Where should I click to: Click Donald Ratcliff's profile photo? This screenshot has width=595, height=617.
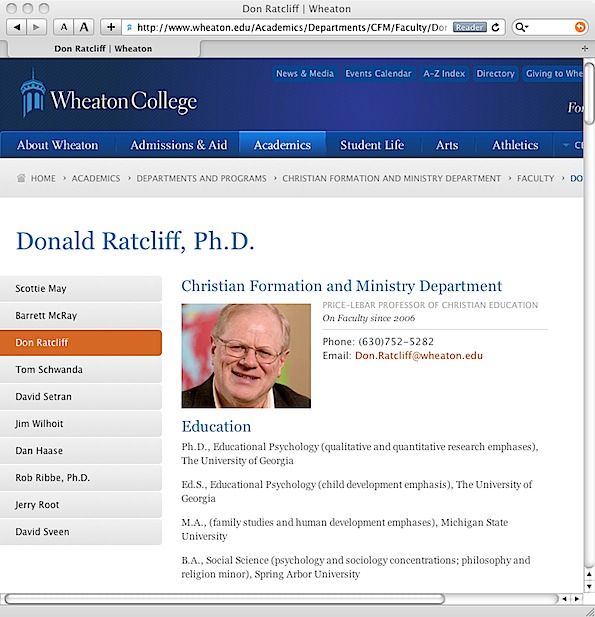point(246,356)
